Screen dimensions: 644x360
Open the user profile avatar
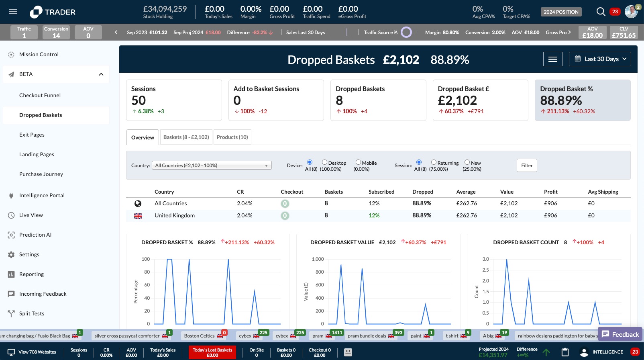pyautogui.click(x=631, y=12)
